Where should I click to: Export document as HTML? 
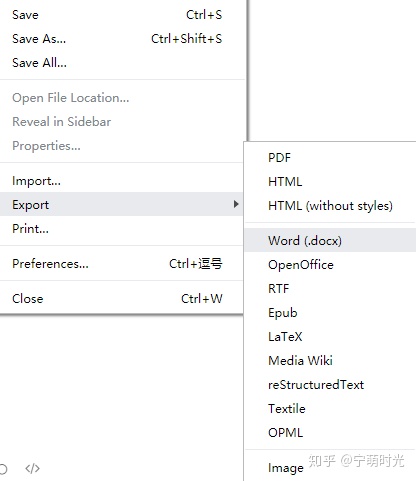(x=330, y=182)
